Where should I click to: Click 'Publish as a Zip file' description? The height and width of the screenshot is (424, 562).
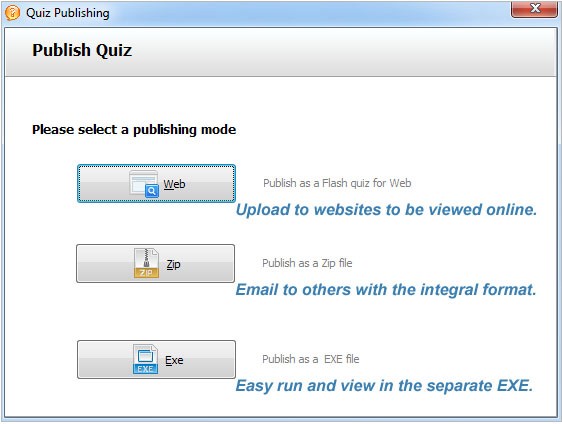pyautogui.click(x=307, y=263)
